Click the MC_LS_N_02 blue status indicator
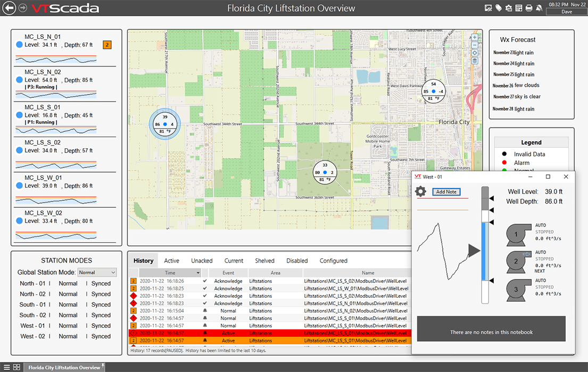 [19, 80]
